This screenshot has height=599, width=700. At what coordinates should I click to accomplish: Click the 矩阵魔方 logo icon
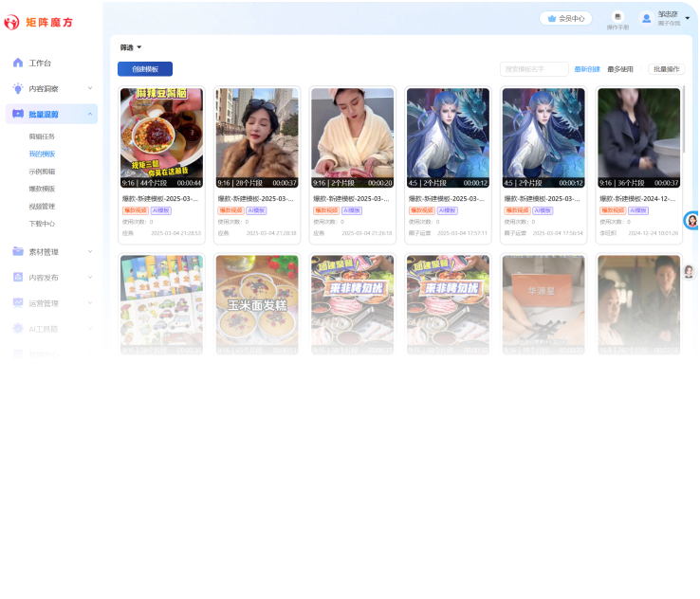pyautogui.click(x=13, y=22)
